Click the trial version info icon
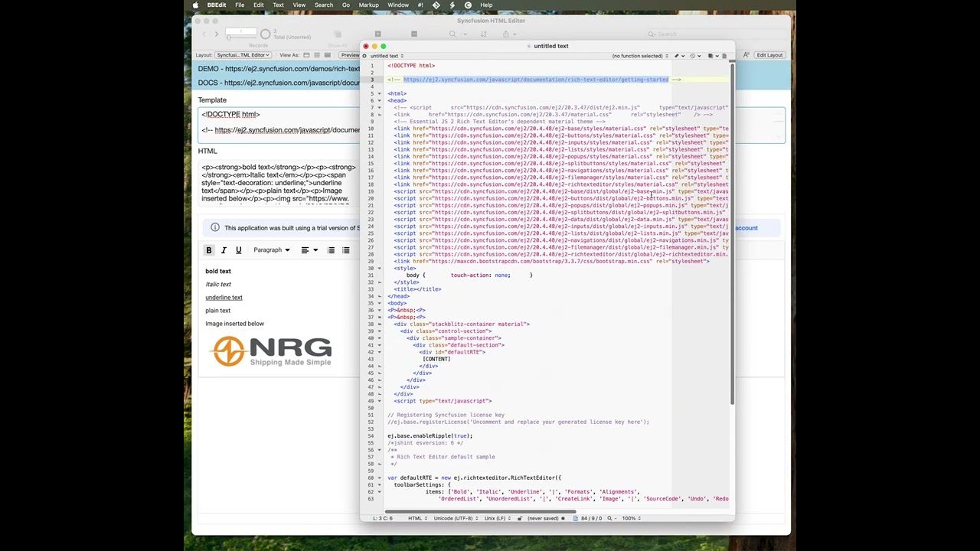Image resolution: width=980 pixels, height=551 pixels. click(215, 227)
